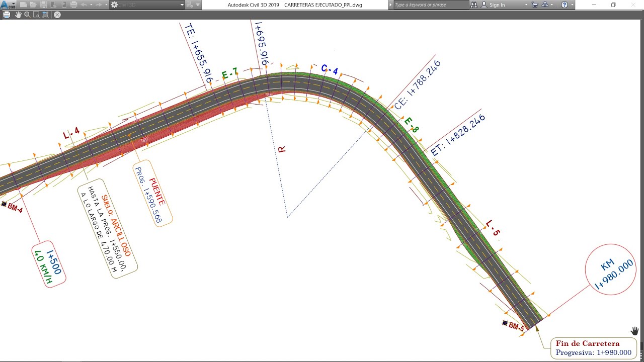
Task: Click the '1+695.916' station label
Action: tap(262, 43)
